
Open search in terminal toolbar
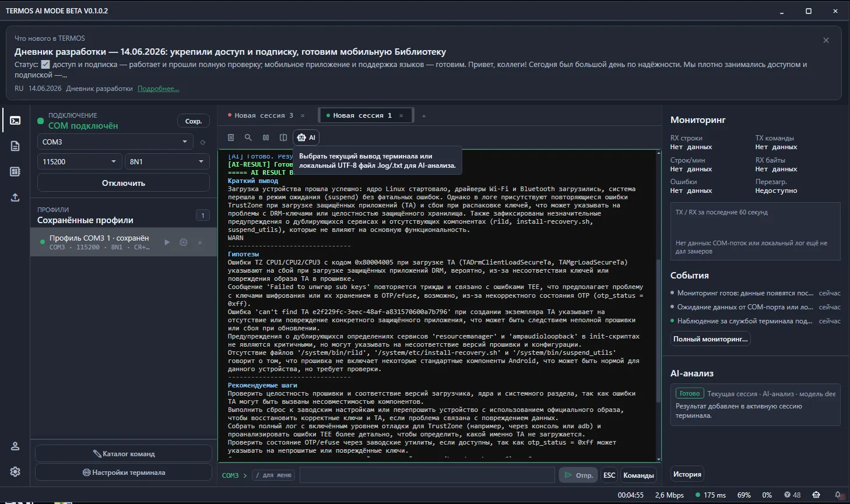pyautogui.click(x=248, y=138)
